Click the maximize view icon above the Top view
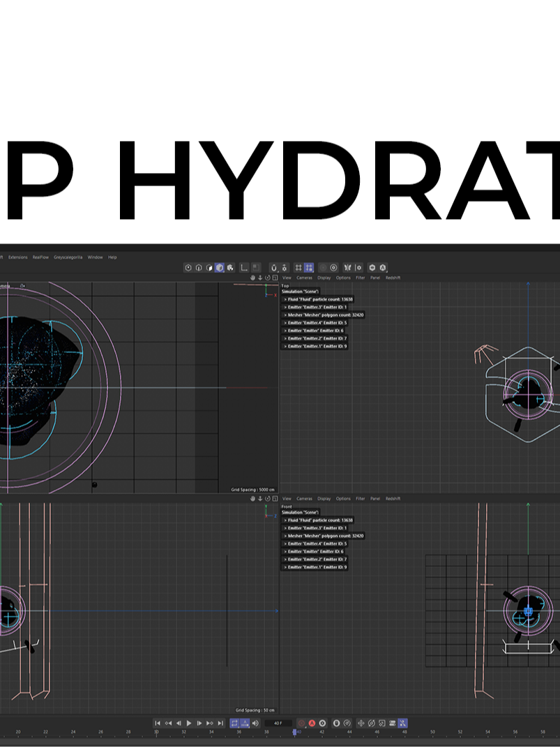Viewport: 560px width, 747px height. [x=275, y=278]
